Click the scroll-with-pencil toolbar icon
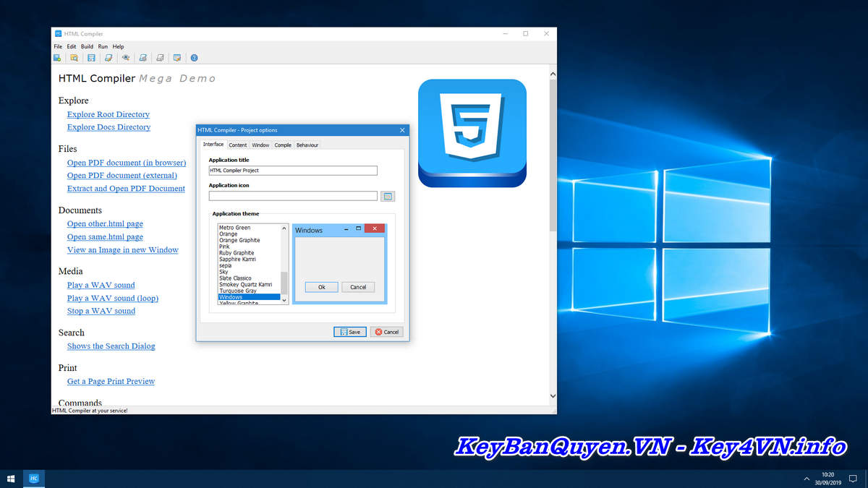This screenshot has width=868, height=488. point(109,58)
